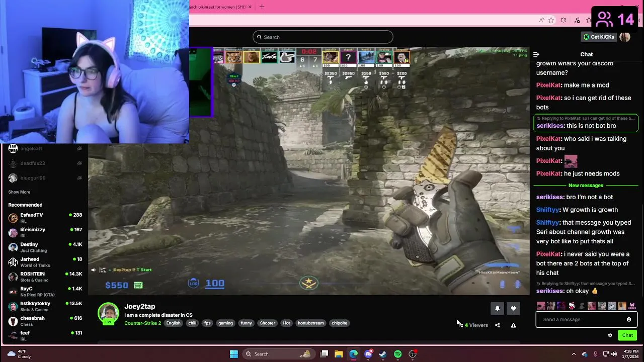Open File Explorer from the taskbar

pos(339,354)
